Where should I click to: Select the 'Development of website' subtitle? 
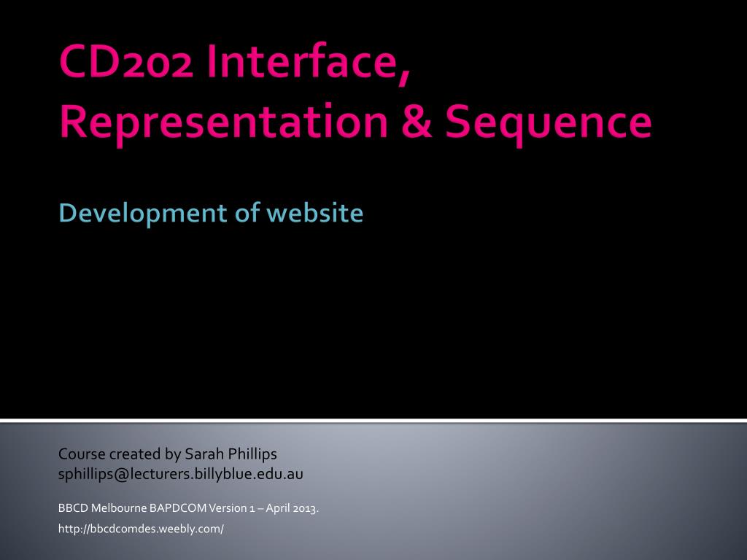(211, 213)
